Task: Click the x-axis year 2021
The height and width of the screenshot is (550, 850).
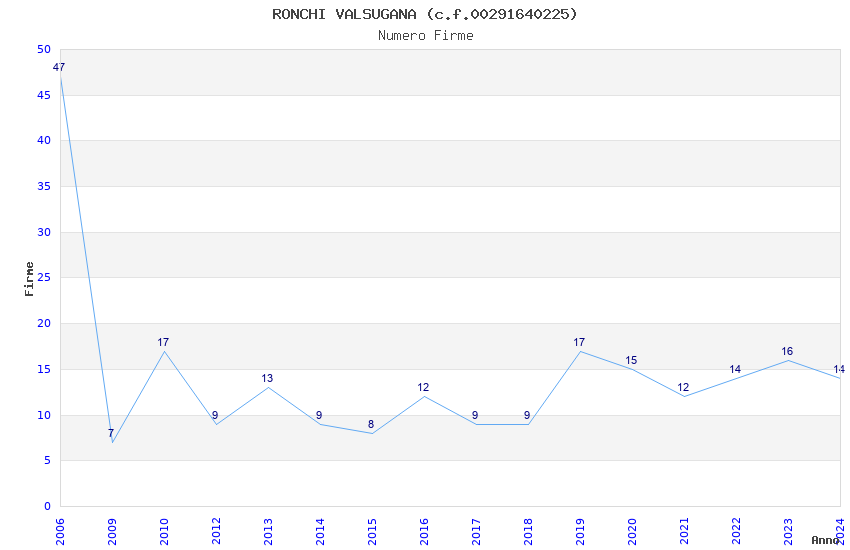Action: click(684, 531)
